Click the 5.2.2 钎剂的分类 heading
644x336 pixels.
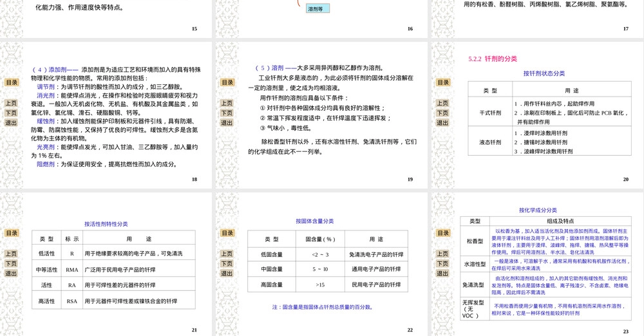point(493,59)
